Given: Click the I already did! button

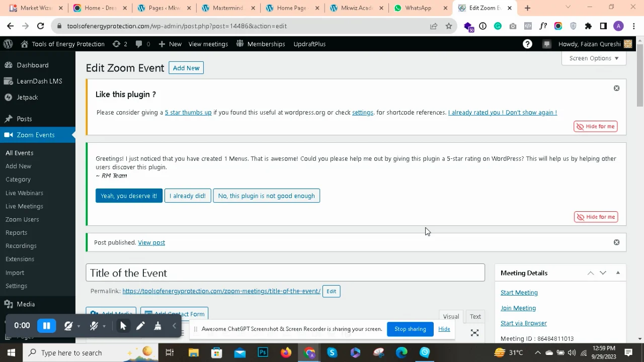Looking at the screenshot, I should coord(188,196).
